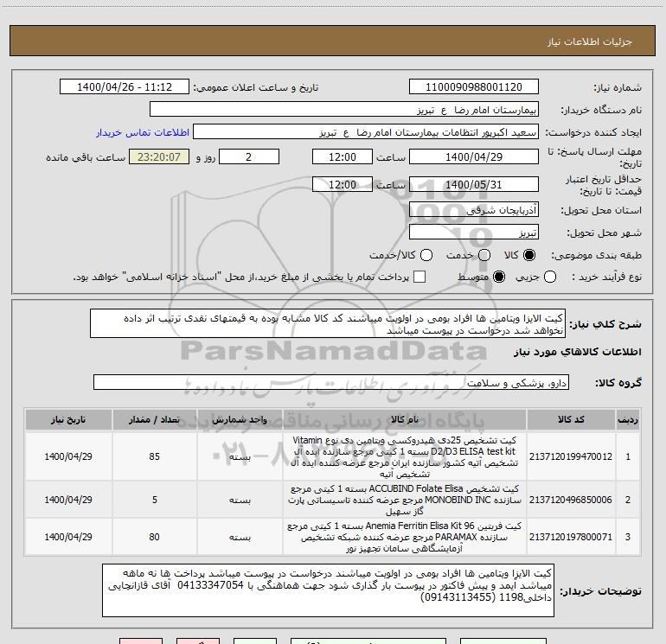
Task: Tick the اسناد خزانه اسلامی payment checkbox
Action: pos(419,277)
